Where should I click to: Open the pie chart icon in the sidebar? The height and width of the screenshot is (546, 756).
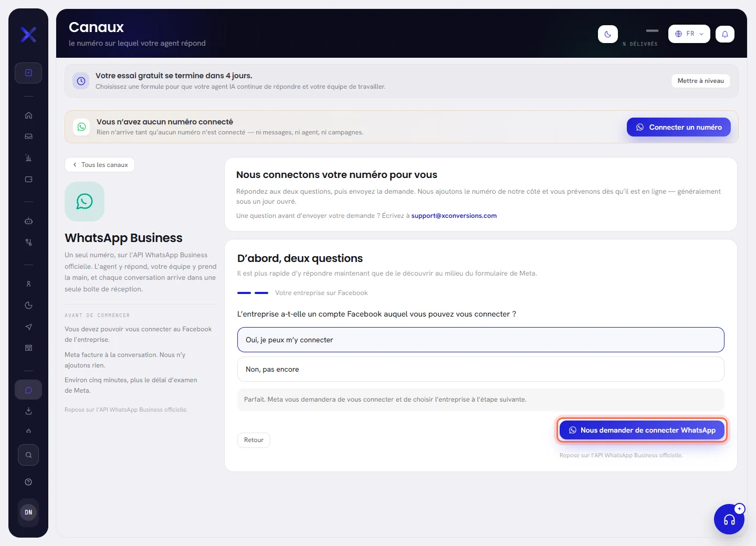pyautogui.click(x=28, y=306)
